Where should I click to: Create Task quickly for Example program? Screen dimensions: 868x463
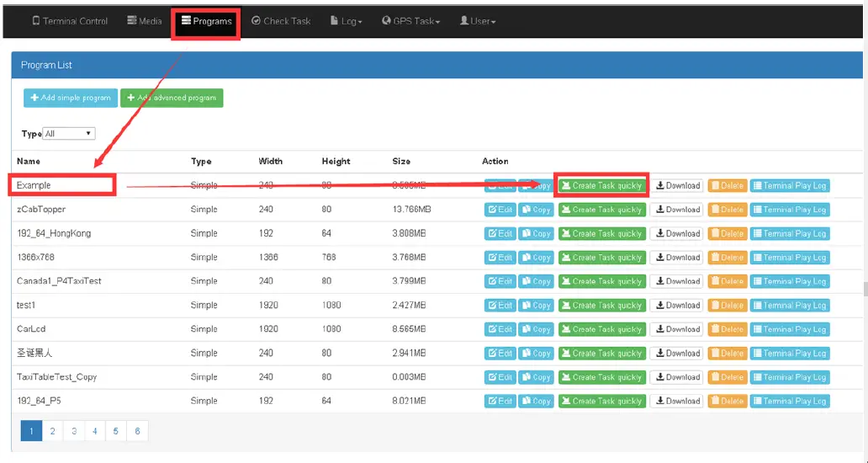click(x=601, y=186)
